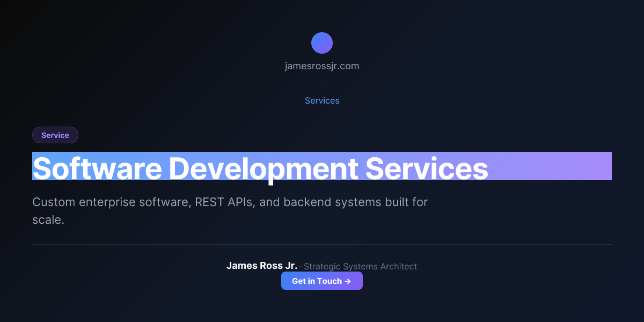Viewport: 644px width, 322px height.
Task: Click the round gradient logo icon
Action: pos(322,43)
